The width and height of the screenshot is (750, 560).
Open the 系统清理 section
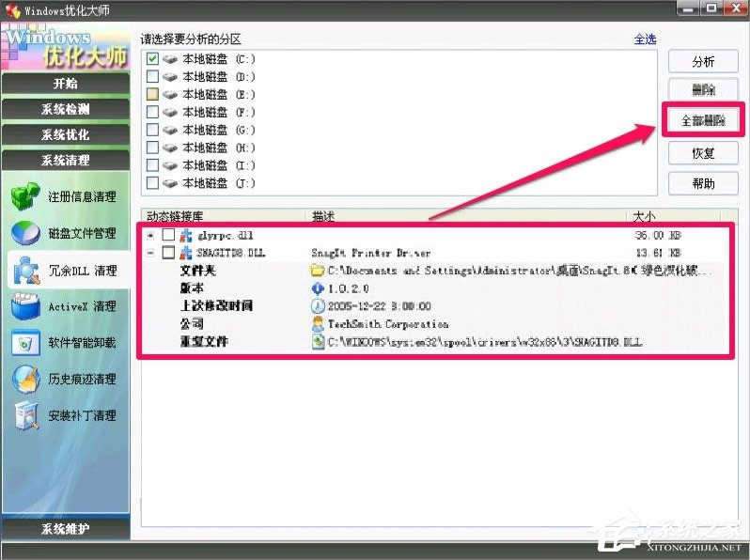click(x=66, y=161)
